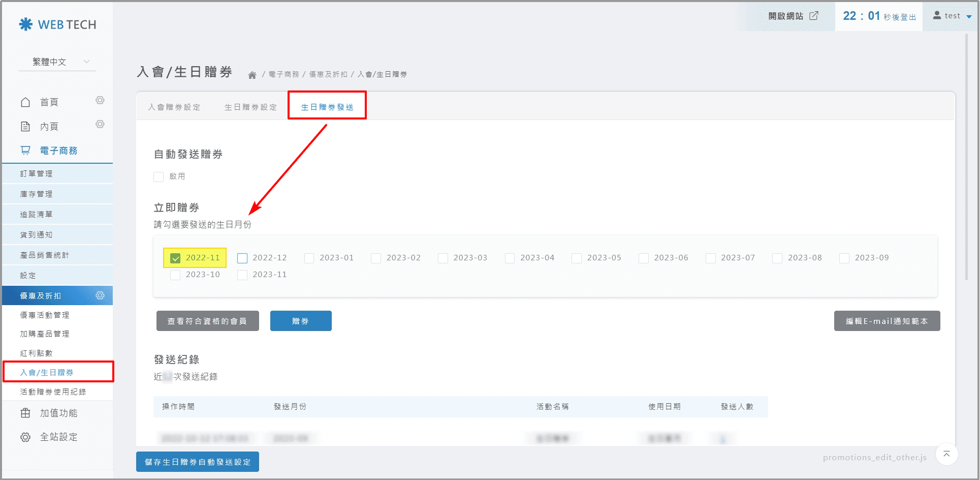Click the page's vertical scrollbar
Screen dimensions: 980x480
point(967,153)
